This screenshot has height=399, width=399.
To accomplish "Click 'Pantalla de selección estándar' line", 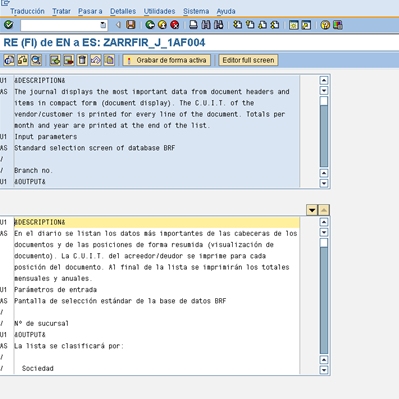I will pyautogui.click(x=120, y=301).
